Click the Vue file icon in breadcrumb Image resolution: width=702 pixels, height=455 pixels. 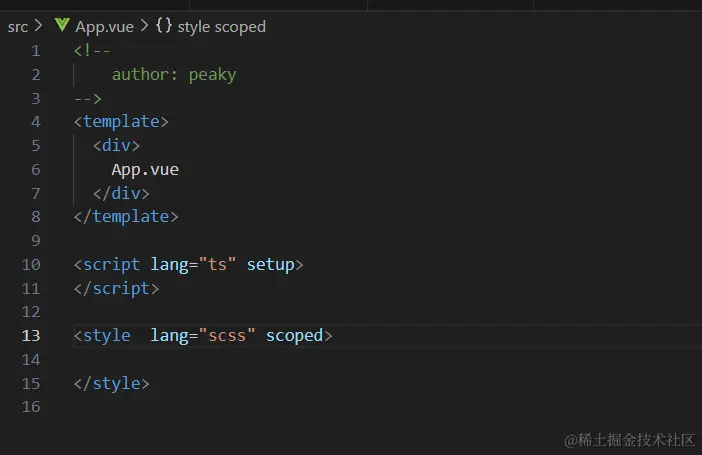click(62, 26)
